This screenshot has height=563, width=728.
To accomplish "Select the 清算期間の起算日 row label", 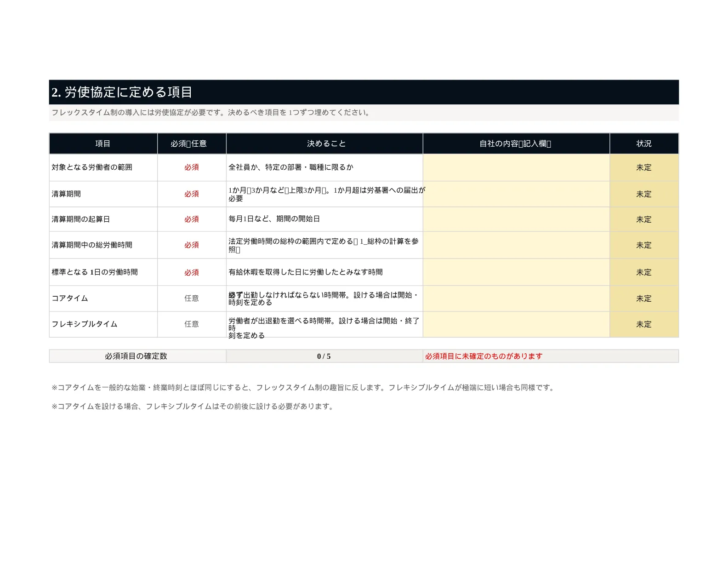I will point(103,219).
